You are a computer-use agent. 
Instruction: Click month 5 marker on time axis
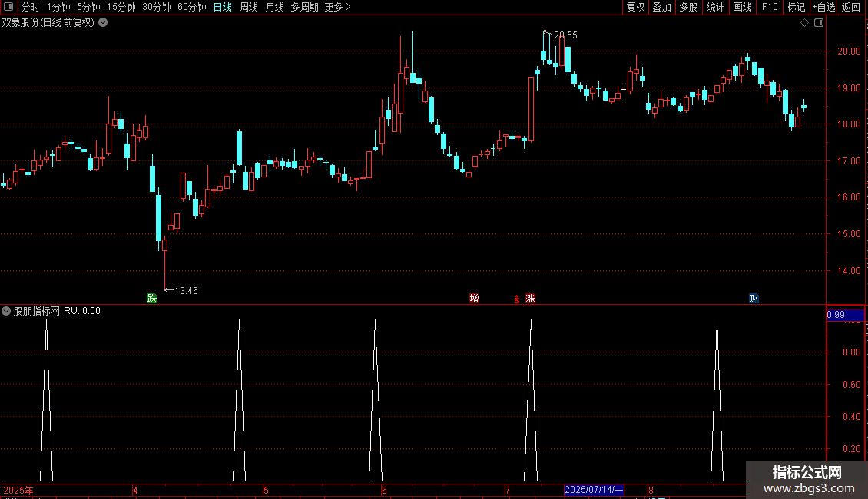(x=266, y=490)
